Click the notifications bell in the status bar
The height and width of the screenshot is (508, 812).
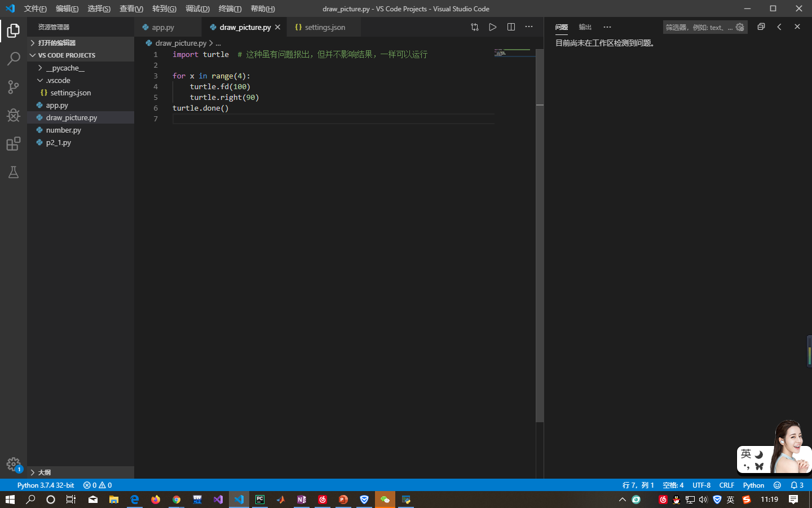796,485
